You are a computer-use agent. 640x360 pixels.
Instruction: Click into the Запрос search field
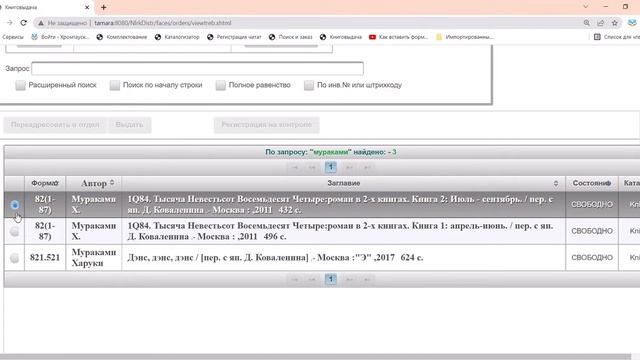pos(197,68)
